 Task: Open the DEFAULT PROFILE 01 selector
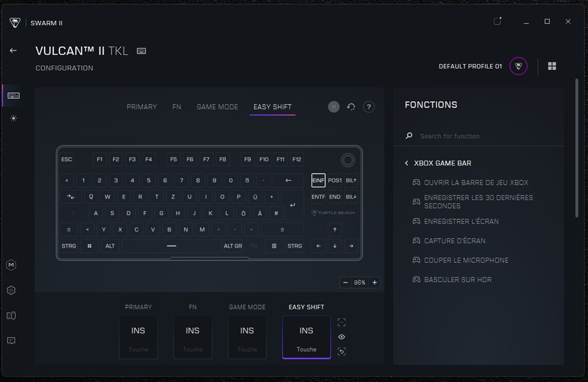[x=470, y=66]
